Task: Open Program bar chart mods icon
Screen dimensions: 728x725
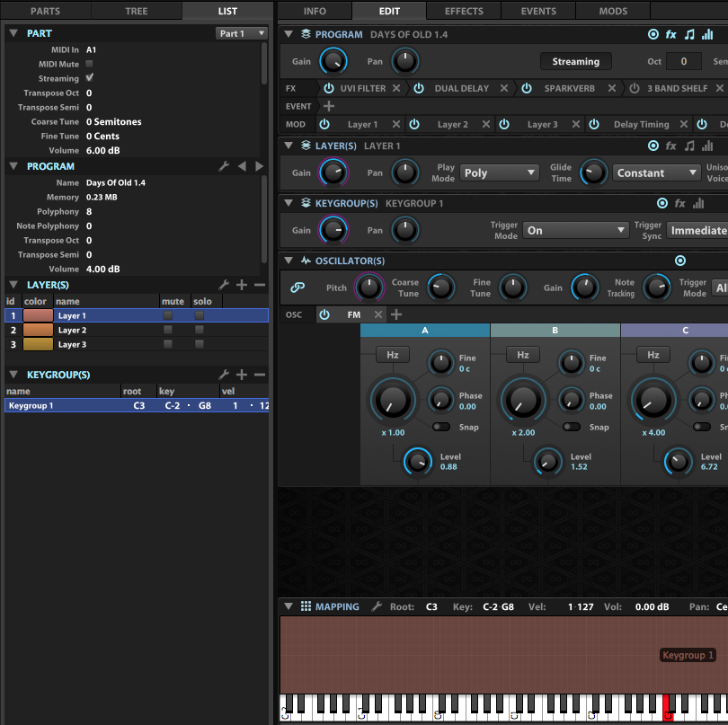Action: click(707, 34)
